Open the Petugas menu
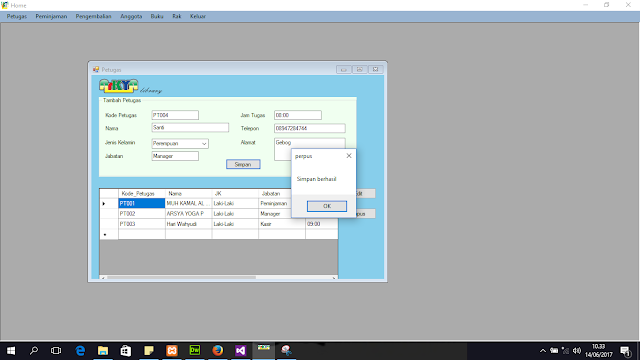 pos(17,16)
